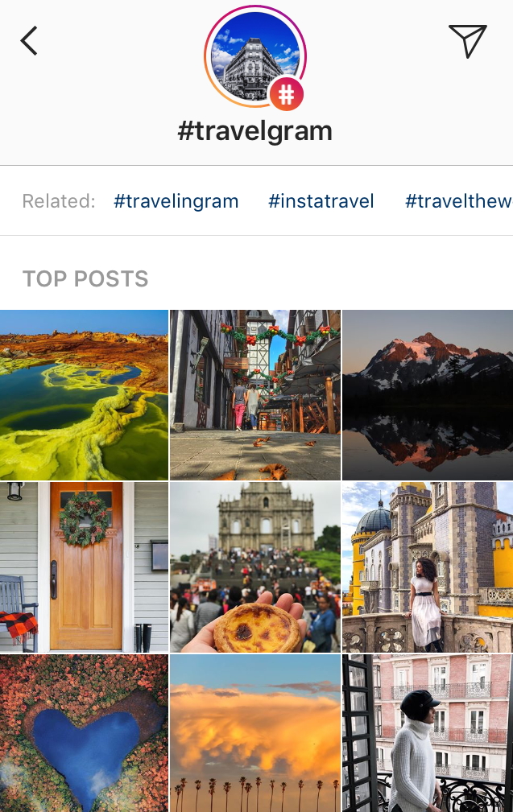The image size is (513, 812).
Task: Open the woman in white sweater photo
Action: click(x=428, y=733)
